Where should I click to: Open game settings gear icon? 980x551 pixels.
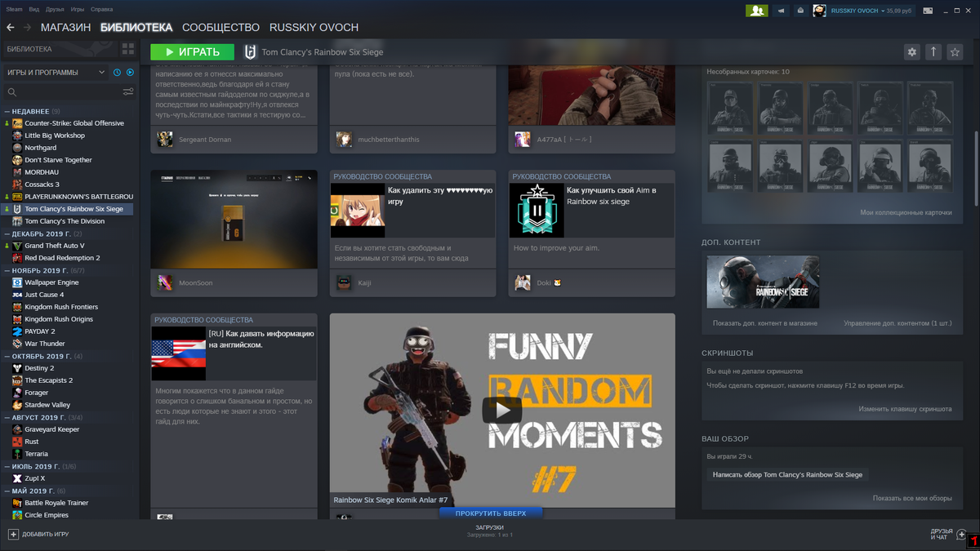912,52
